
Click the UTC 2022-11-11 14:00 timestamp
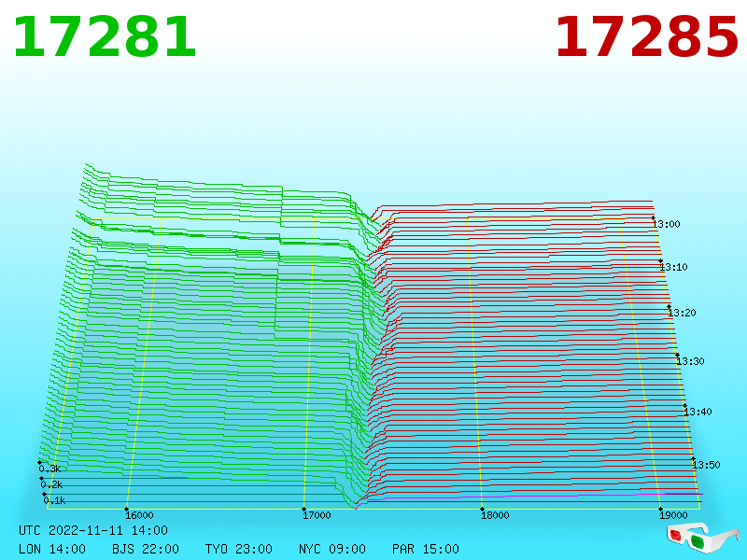pos(93,530)
